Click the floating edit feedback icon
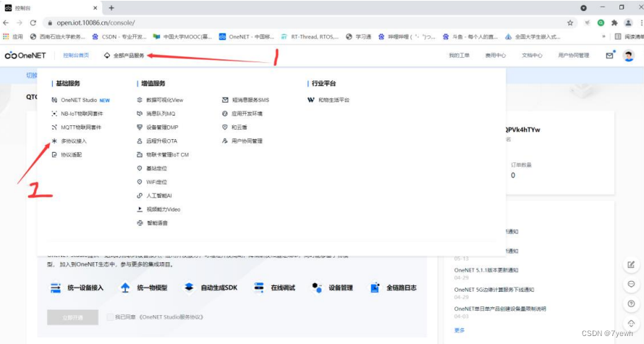The width and height of the screenshot is (644, 344). (x=631, y=264)
